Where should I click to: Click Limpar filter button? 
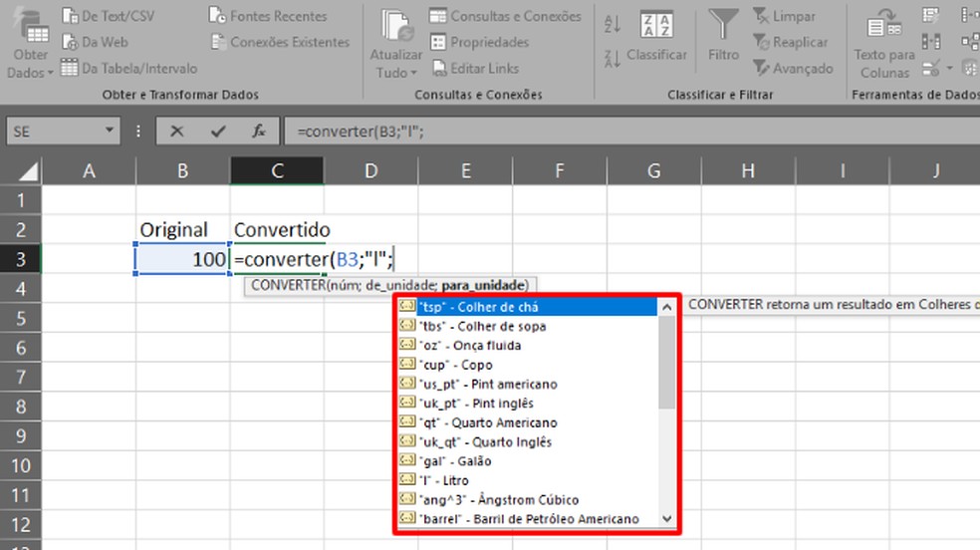785,16
